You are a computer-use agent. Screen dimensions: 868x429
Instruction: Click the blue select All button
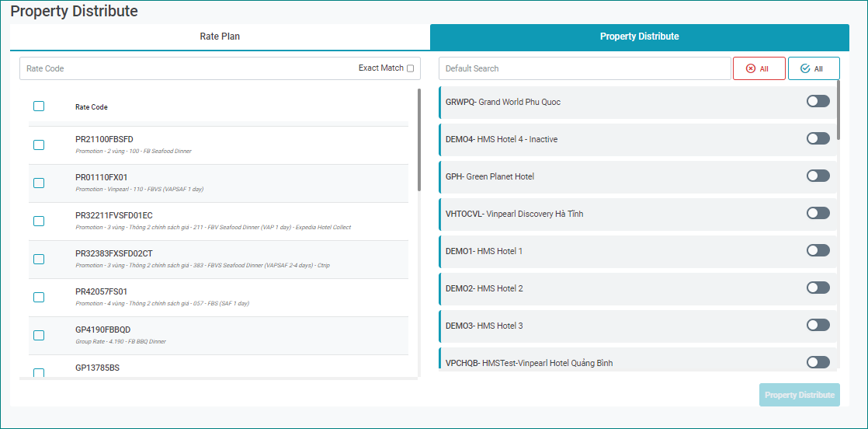click(x=813, y=68)
